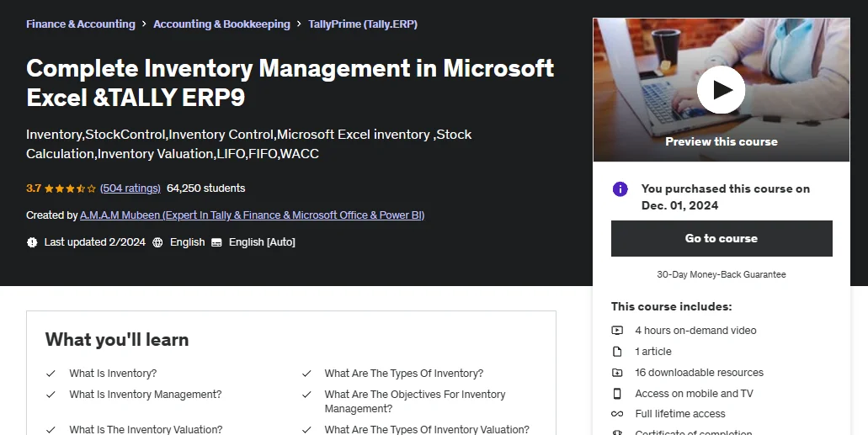
Task: Click the mobile device access icon
Action: click(x=617, y=394)
